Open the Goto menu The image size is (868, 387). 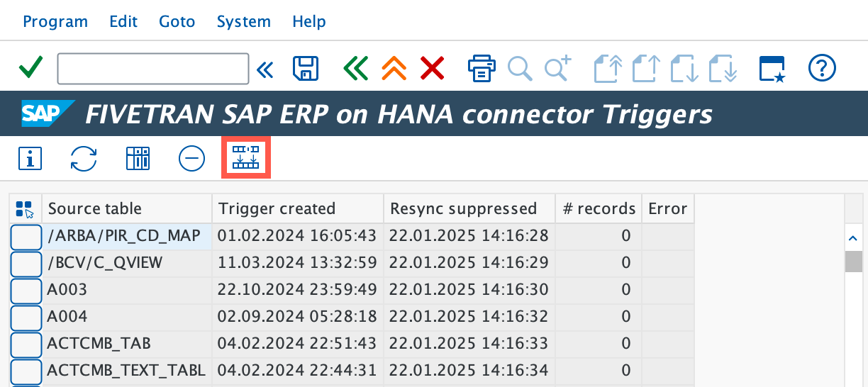pos(177,22)
